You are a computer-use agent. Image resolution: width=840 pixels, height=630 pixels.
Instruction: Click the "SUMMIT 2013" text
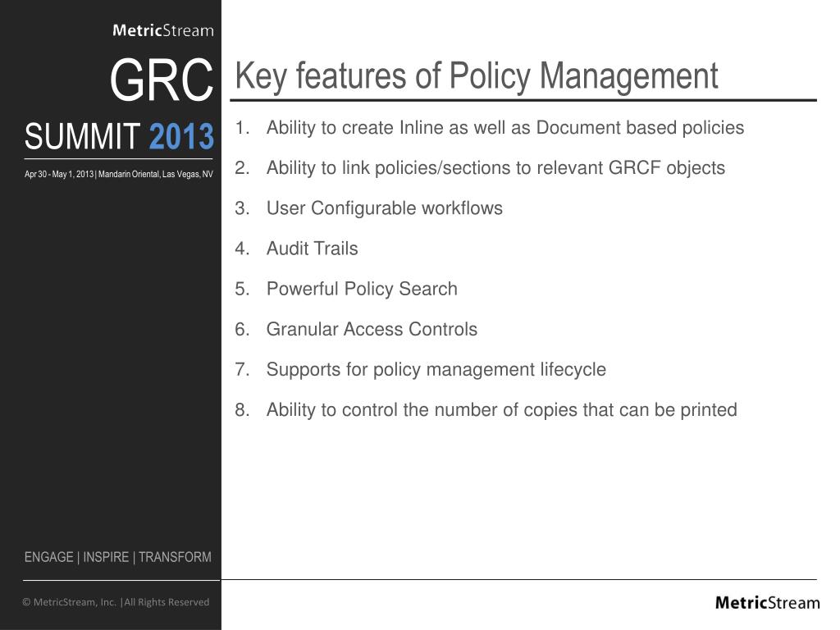point(119,136)
